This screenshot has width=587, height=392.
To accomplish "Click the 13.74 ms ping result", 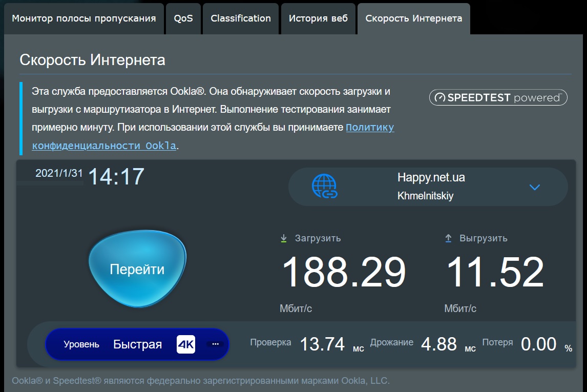I will point(322,344).
